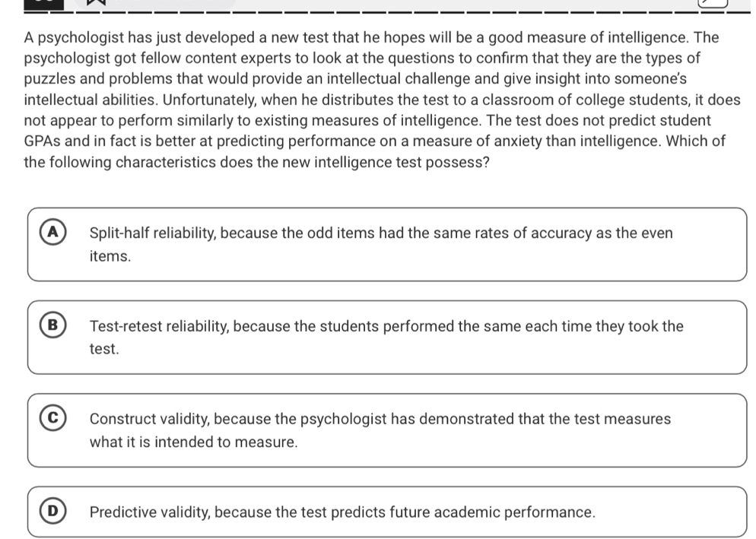Click the "what it is intended to measure." line
The width and height of the screenshot is (756, 539).
[193, 442]
